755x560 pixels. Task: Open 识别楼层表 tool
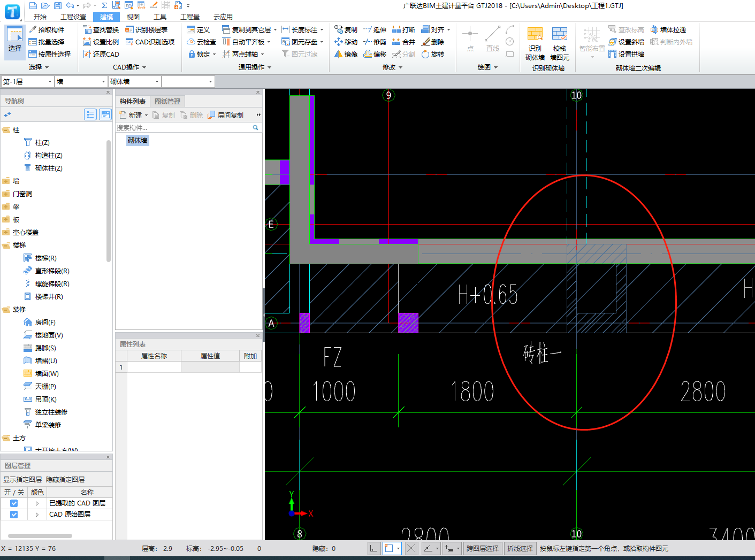146,29
